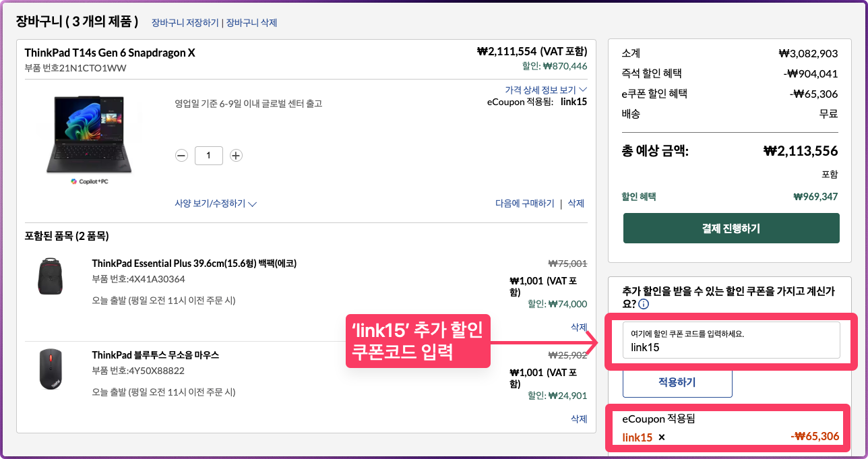This screenshot has width=868, height=459.
Task: Select total amount ₩2,113,556
Action: pos(801,151)
